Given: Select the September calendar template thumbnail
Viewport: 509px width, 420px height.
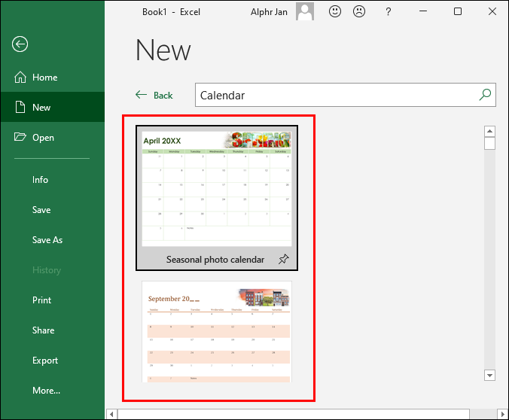Looking at the screenshot, I should [x=217, y=331].
